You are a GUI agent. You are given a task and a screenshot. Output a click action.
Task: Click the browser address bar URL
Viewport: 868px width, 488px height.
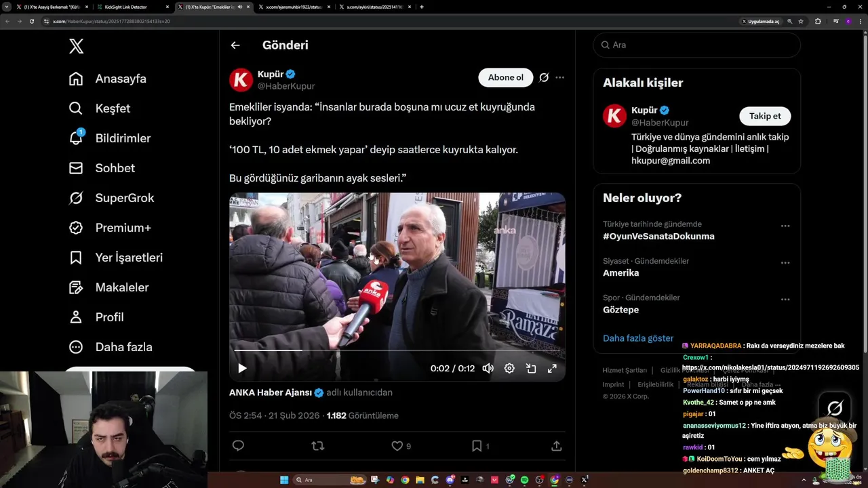coord(111,21)
